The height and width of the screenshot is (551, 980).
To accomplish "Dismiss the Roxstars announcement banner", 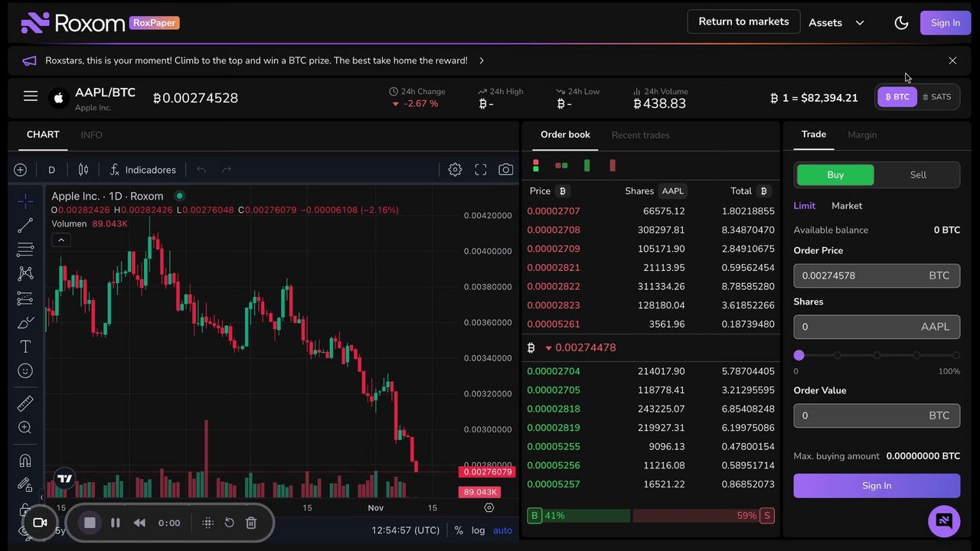I will pyautogui.click(x=952, y=60).
